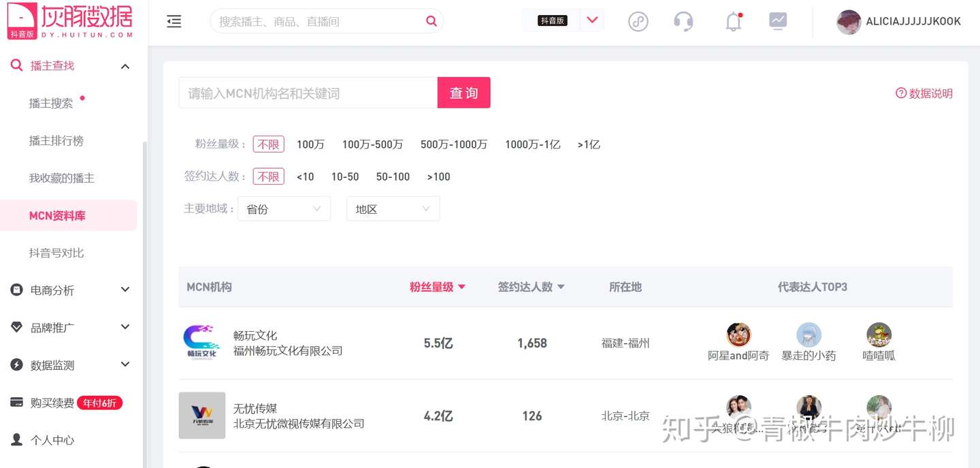Open customer service headset icon
Image resolution: width=980 pixels, height=468 pixels.
pyautogui.click(x=683, y=22)
